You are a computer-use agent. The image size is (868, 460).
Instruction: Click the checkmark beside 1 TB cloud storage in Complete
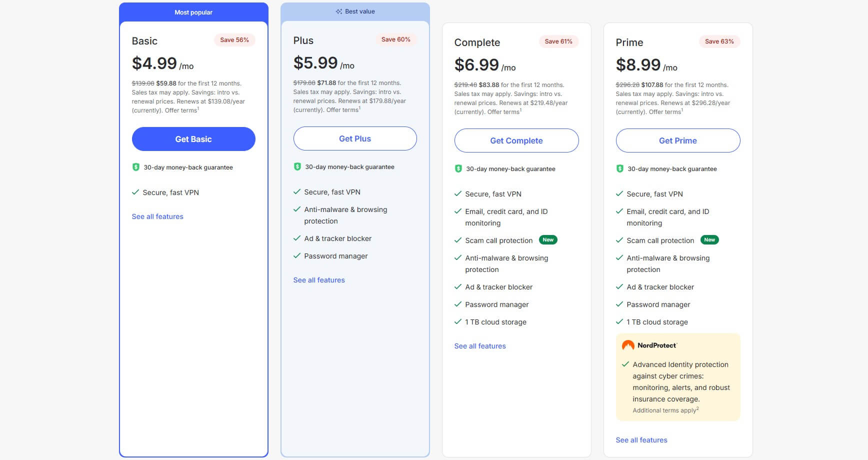tap(457, 321)
